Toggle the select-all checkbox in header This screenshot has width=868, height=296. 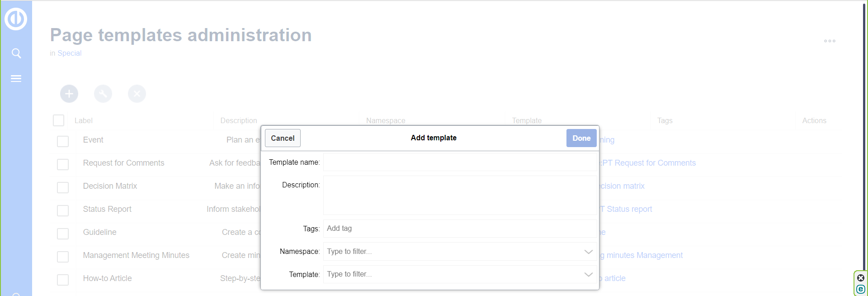click(58, 120)
